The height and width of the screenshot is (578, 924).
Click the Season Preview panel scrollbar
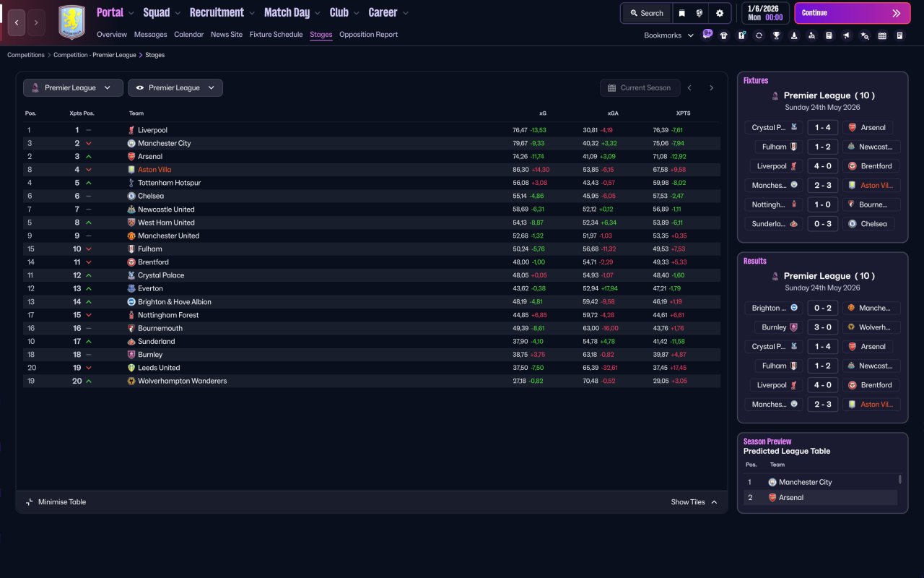click(899, 479)
